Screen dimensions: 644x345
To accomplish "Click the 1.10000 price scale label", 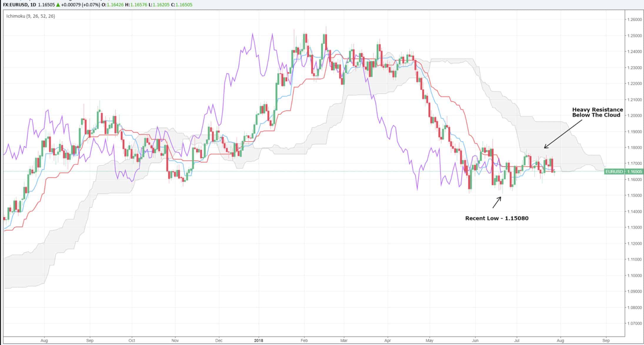I will click(x=634, y=276).
